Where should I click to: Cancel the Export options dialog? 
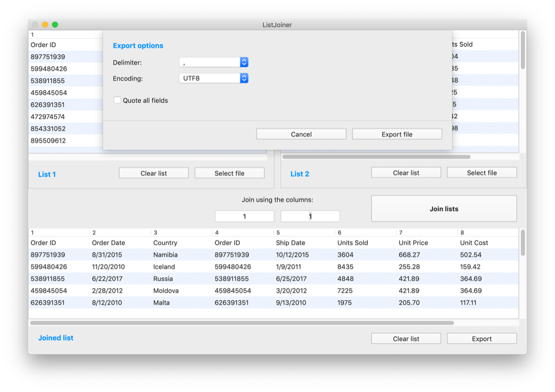tap(301, 134)
